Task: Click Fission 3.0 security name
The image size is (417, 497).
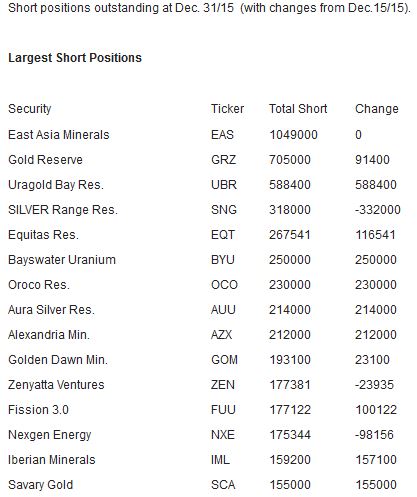Action: pyautogui.click(x=38, y=410)
